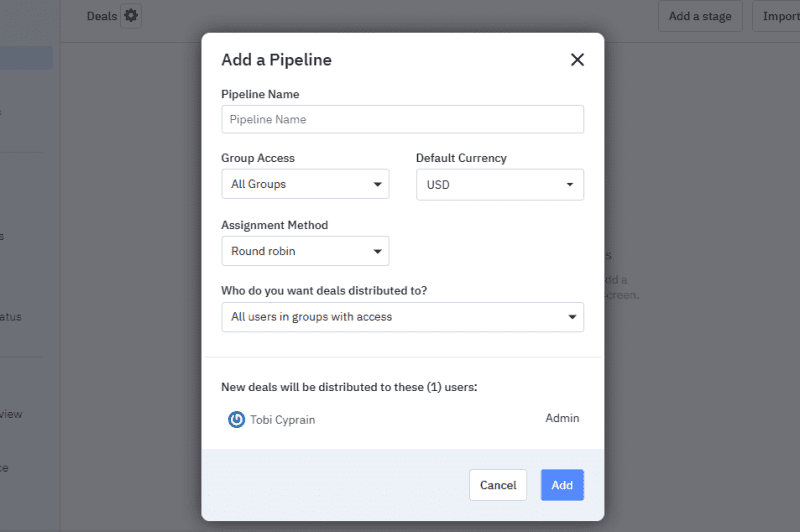
Task: Focus the Pipeline Name text field
Action: click(402, 119)
